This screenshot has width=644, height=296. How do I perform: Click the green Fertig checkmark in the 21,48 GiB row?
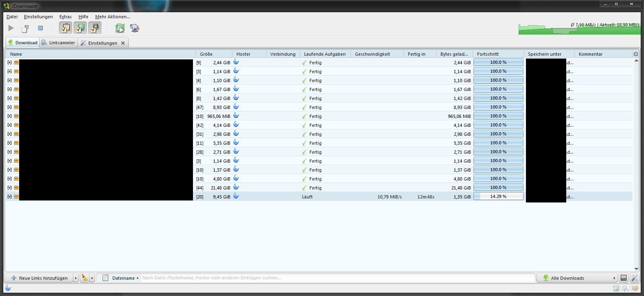[304, 188]
